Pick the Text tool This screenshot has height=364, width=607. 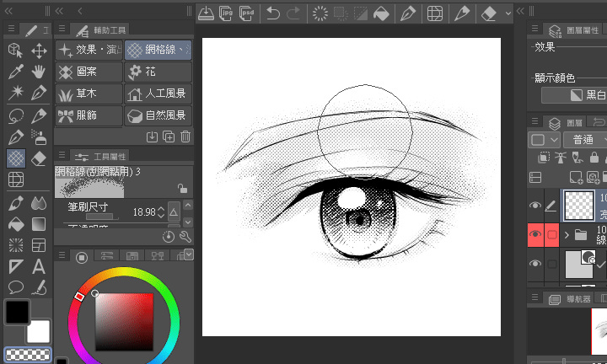(39, 266)
